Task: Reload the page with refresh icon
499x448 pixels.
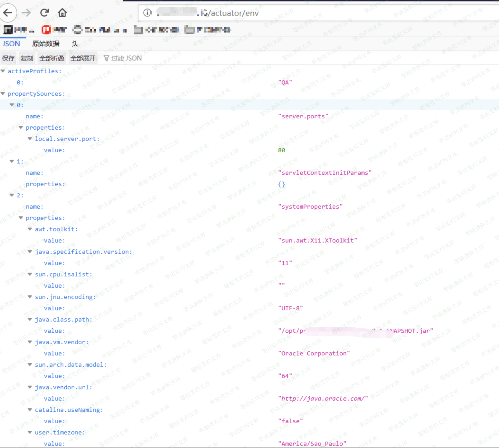Action: pyautogui.click(x=45, y=13)
